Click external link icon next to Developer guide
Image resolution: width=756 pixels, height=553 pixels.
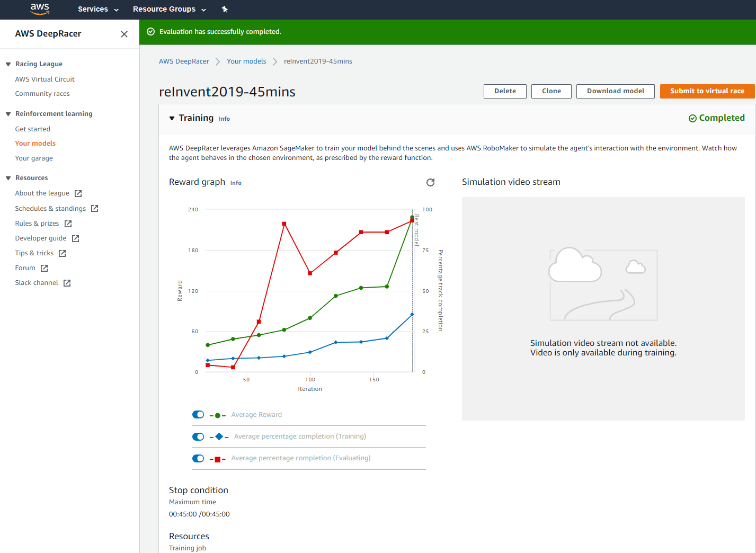pyautogui.click(x=75, y=238)
